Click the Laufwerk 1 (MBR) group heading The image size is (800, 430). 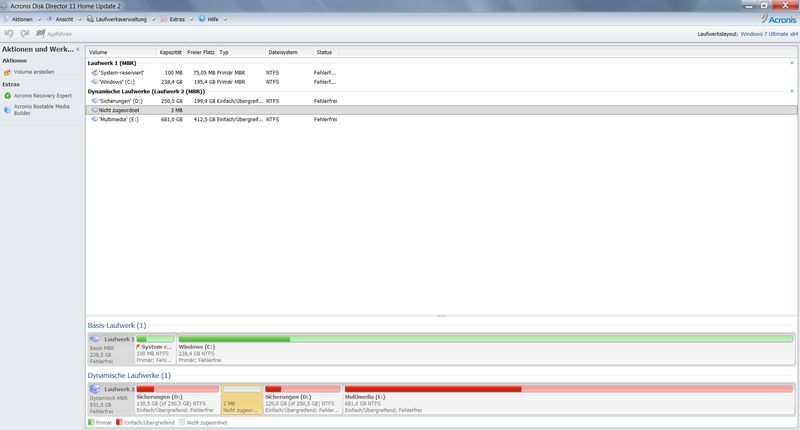pos(112,63)
